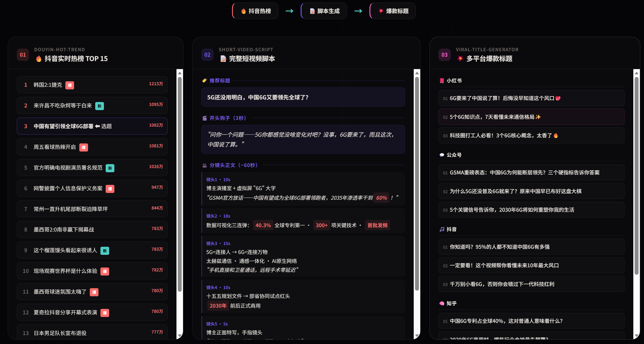Select the 脚本生成 step tab
Image resolution: width=644 pixels, height=344 pixels.
coord(324,11)
